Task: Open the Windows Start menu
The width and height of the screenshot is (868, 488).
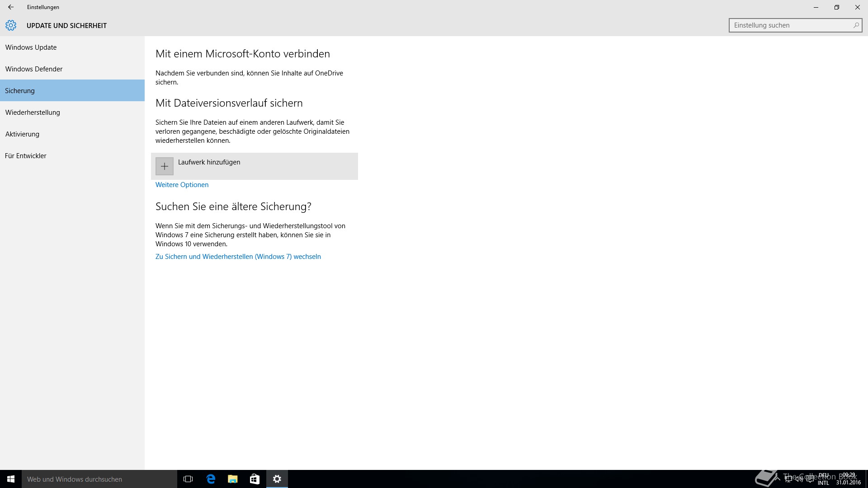Action: coord(11,479)
